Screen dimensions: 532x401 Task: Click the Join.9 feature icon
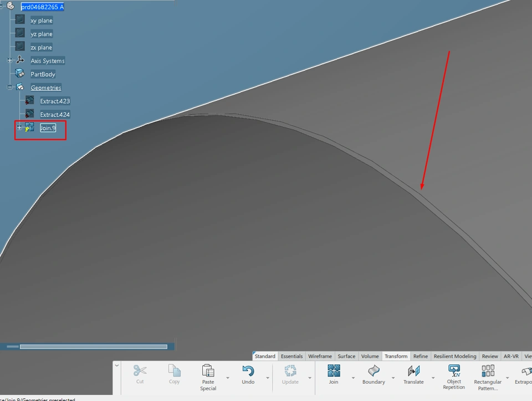point(29,127)
